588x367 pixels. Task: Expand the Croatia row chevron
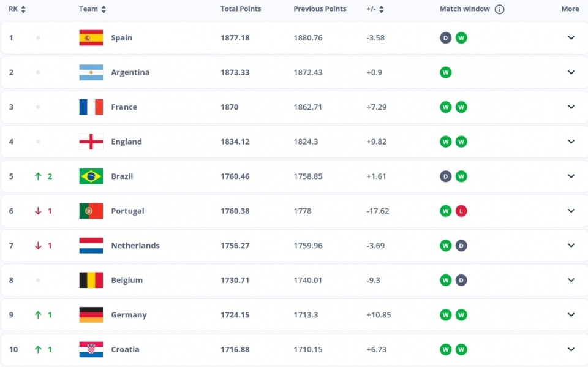point(571,350)
